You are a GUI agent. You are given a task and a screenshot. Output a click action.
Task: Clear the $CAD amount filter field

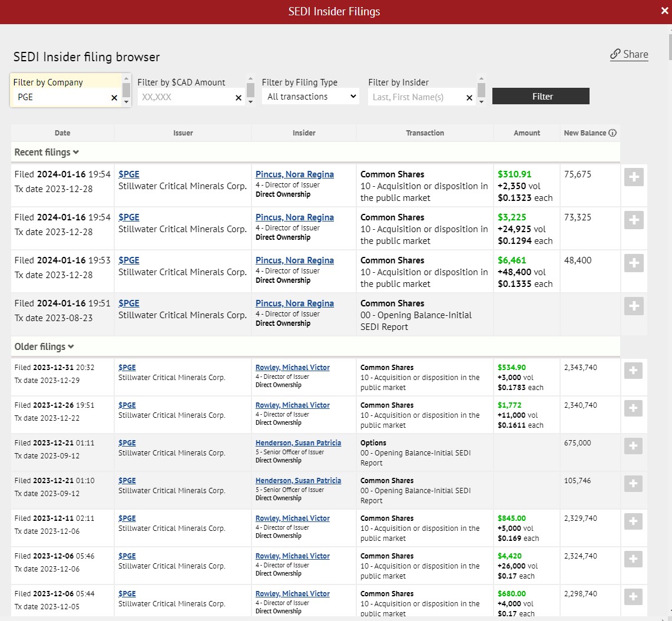tap(239, 98)
